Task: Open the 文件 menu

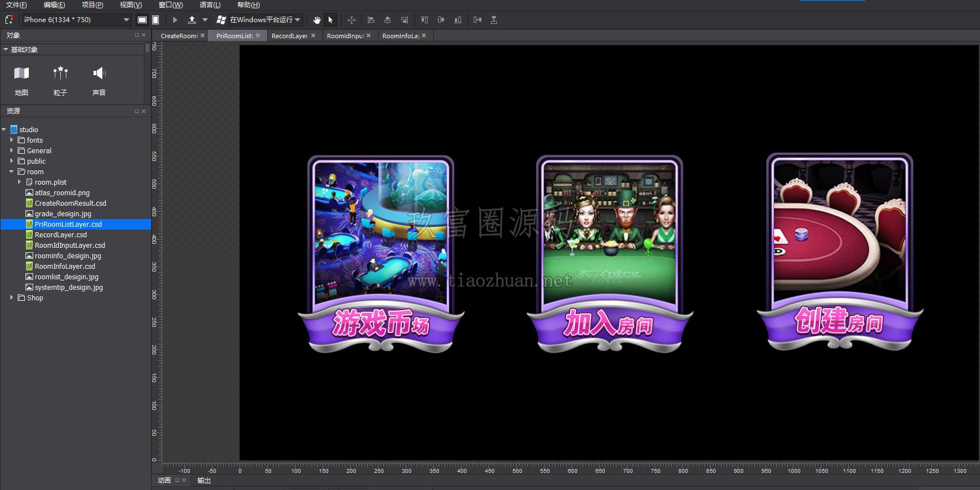Action: pos(16,5)
